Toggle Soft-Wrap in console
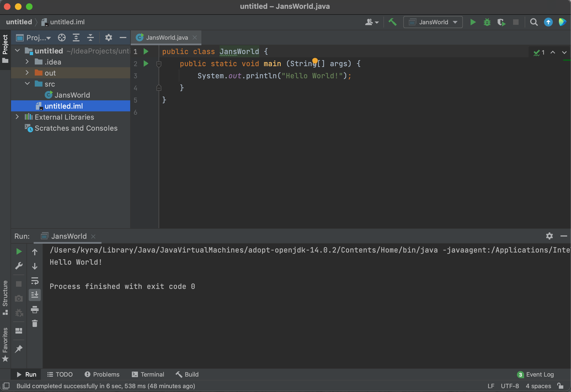Screen dimensions: 571x392 pos(35,281)
